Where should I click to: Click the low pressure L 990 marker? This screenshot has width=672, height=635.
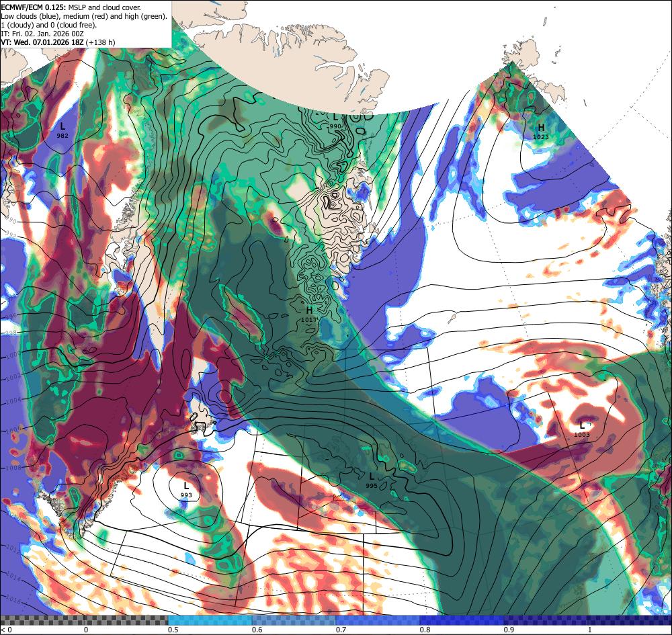pos(335,121)
